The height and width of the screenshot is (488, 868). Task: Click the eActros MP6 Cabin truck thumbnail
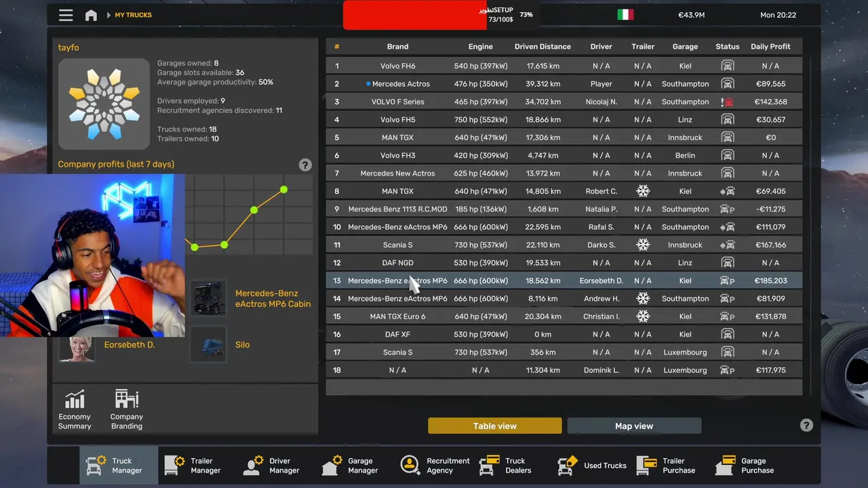click(x=208, y=298)
